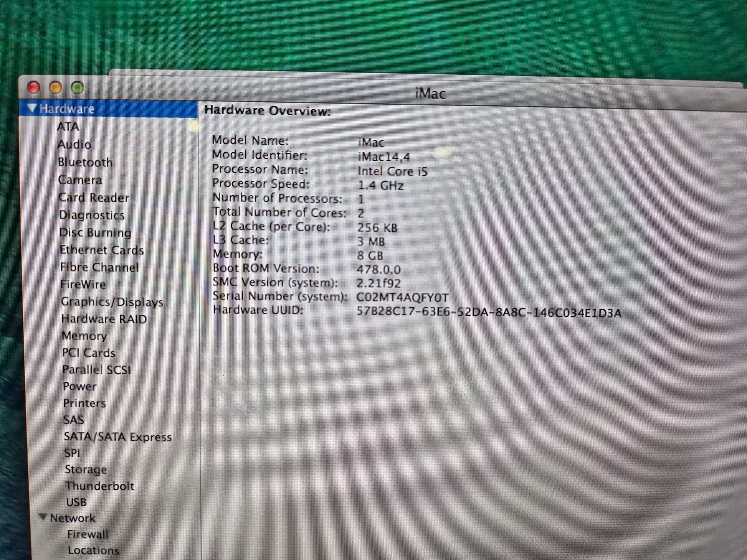
Task: Select Thunderbolt entry
Action: [x=100, y=486]
